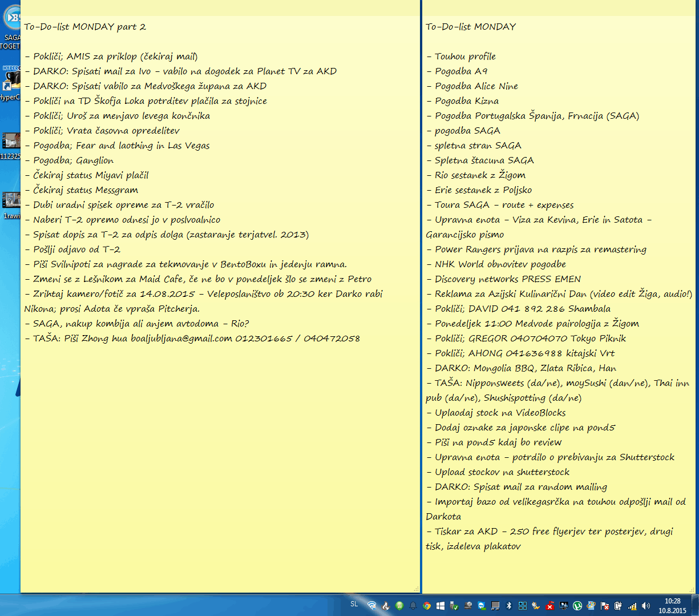Click the line 'Touhou profile'
The image size is (699, 616).
(x=461, y=57)
